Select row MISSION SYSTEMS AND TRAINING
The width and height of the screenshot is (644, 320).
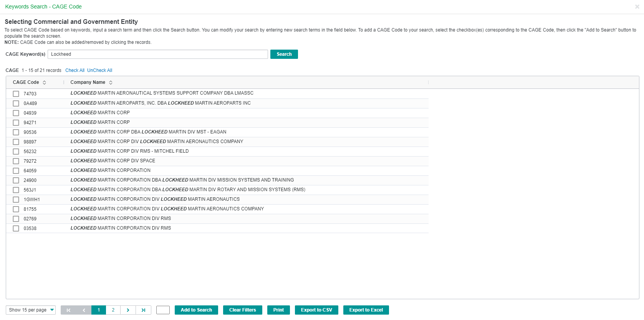coord(217,180)
